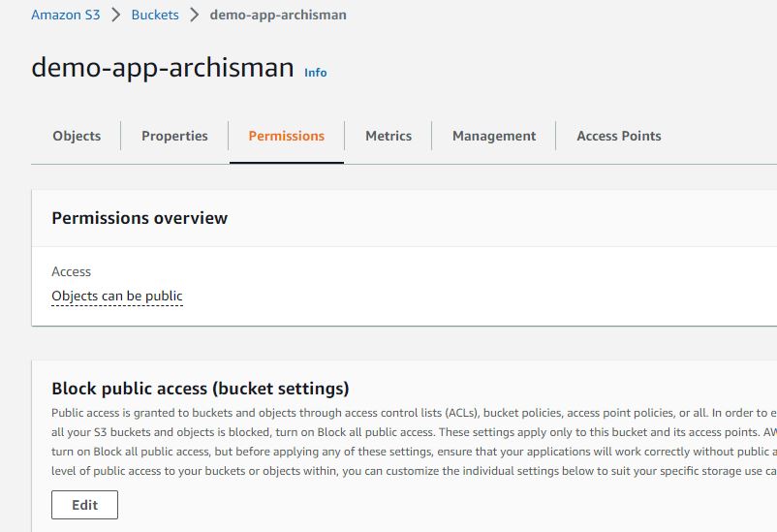Click the Block public access (bucket settings) heading
The width and height of the screenshot is (777, 532).
[x=201, y=389]
